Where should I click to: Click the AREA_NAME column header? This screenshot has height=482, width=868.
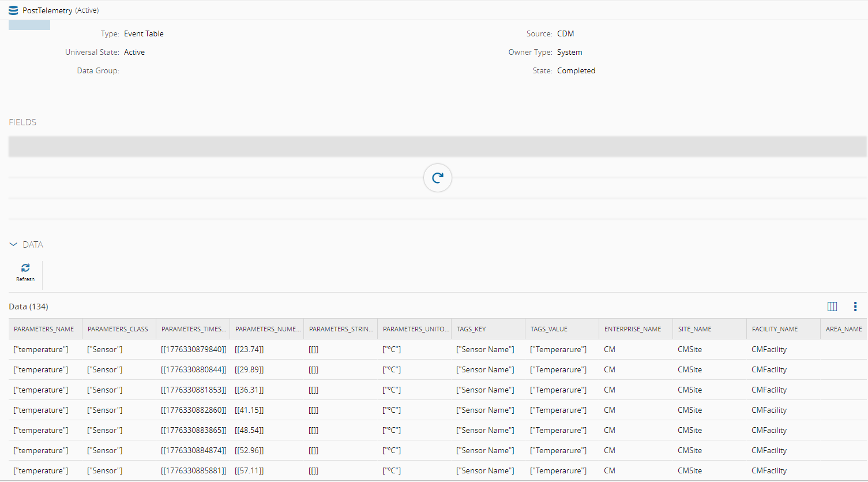tap(843, 328)
